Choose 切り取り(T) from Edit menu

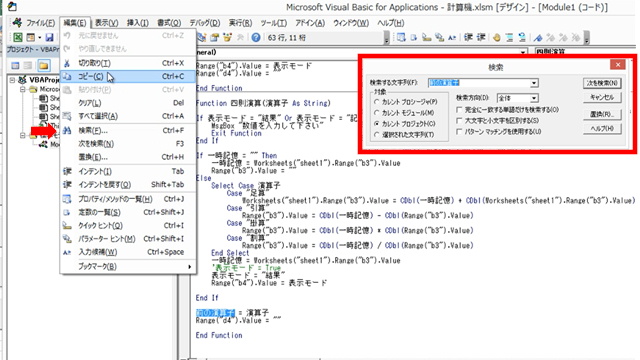point(128,63)
